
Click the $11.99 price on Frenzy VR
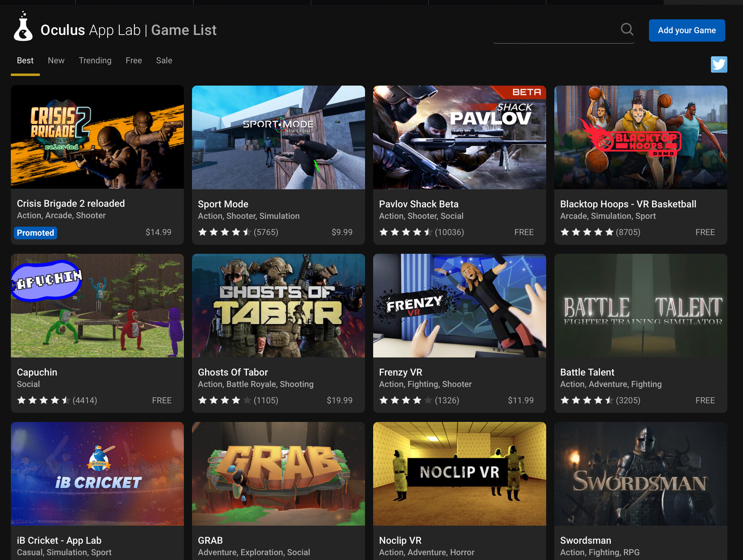(x=521, y=400)
